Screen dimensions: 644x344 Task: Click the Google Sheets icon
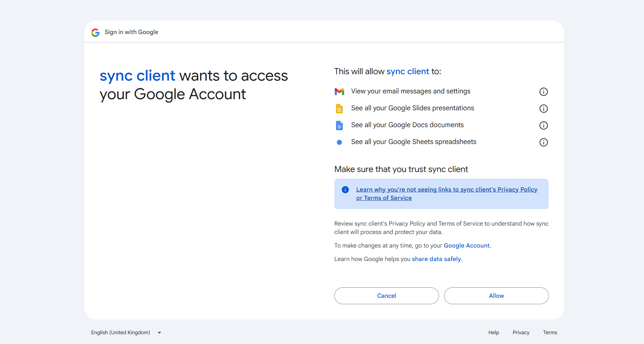339,142
